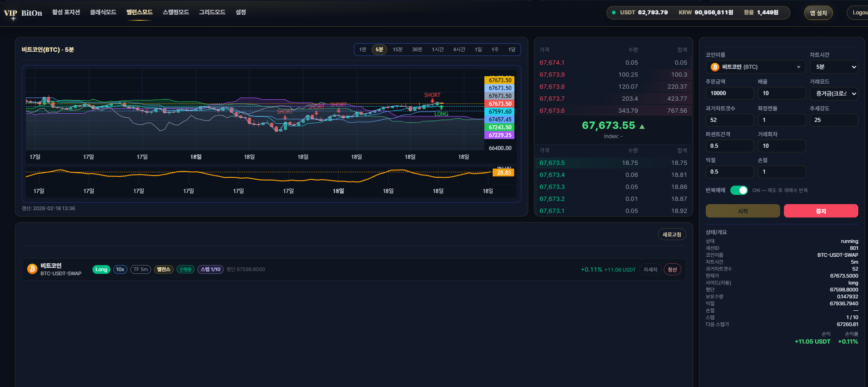Viewport: 868px width, 387px height.
Task: Select the 1시간 chart timeframe
Action: click(437, 50)
